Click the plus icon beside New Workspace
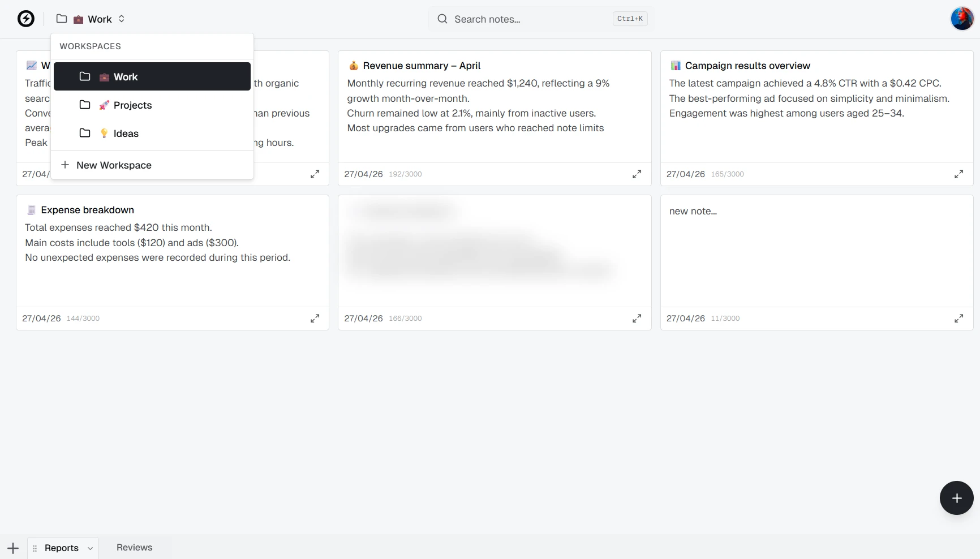This screenshot has width=980, height=559. click(65, 165)
